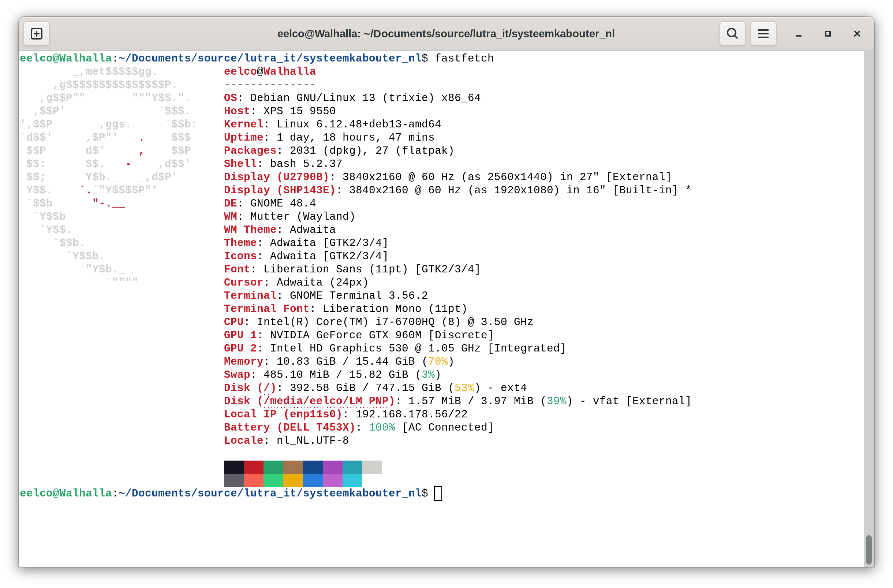
Task: Click the yellow color block
Action: [x=293, y=480]
